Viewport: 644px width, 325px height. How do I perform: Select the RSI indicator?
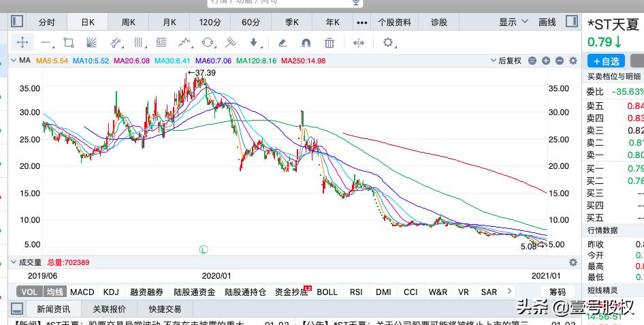point(356,292)
